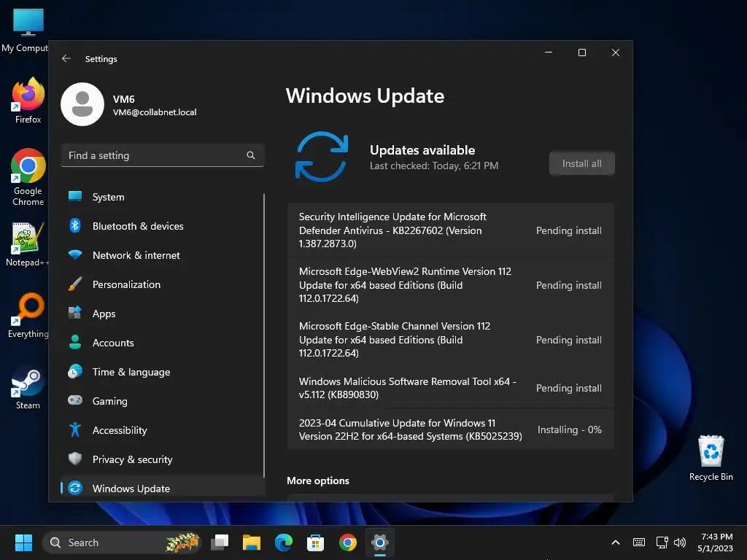Click the Find a setting field
This screenshot has width=747, height=560.
pyautogui.click(x=163, y=155)
